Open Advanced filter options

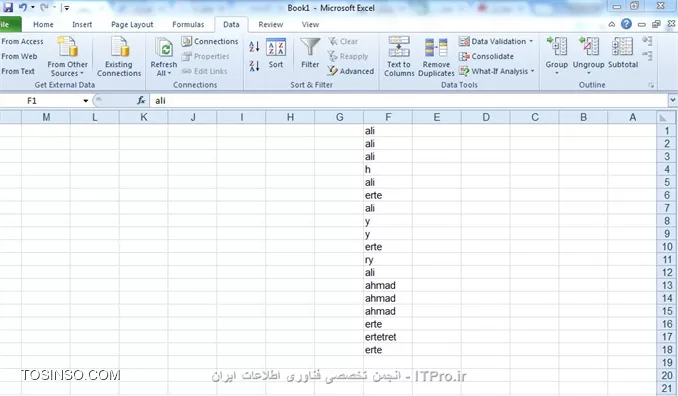[x=350, y=71]
